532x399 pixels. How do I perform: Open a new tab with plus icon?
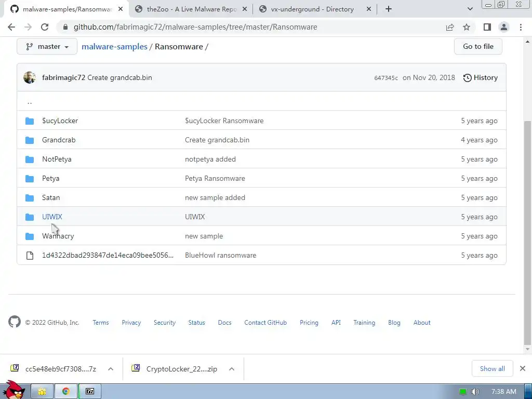point(389,9)
